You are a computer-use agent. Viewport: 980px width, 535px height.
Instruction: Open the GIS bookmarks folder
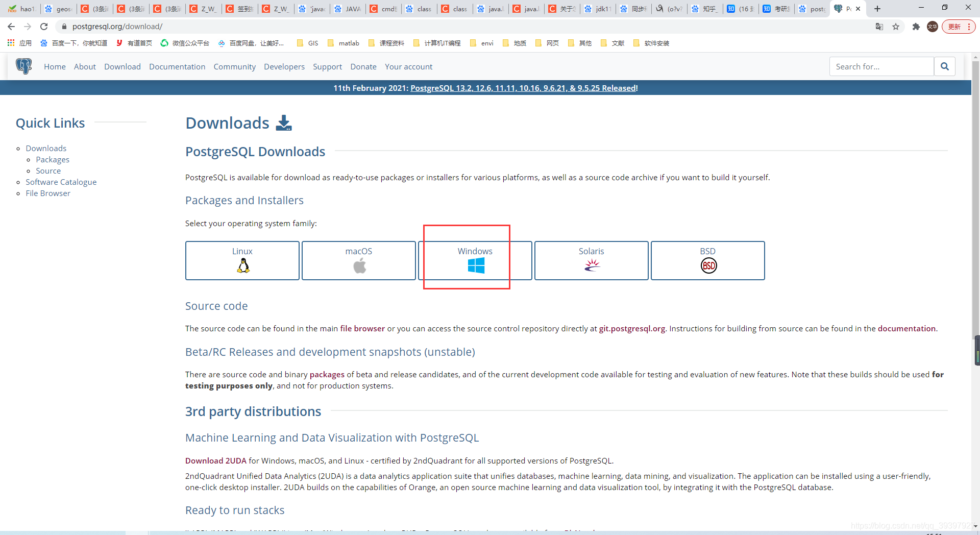(x=307, y=43)
